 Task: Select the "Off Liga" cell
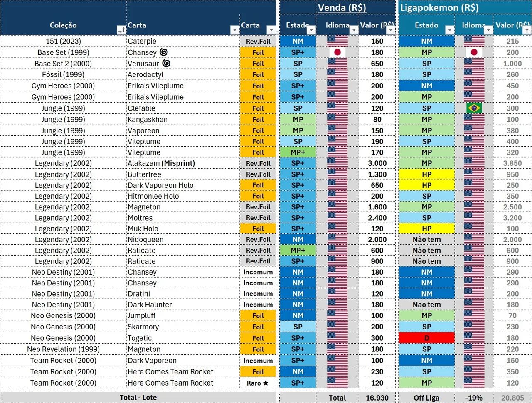(x=426, y=398)
